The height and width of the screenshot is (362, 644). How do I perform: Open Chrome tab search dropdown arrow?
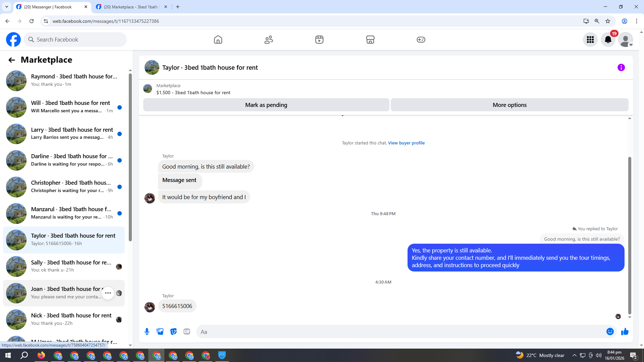[7, 7]
